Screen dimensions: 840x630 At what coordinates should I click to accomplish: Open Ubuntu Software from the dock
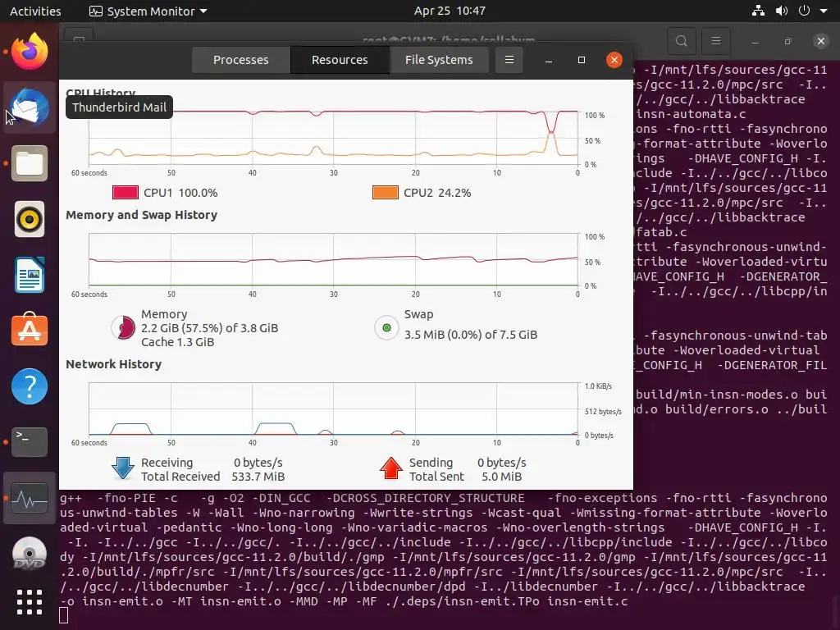click(x=30, y=330)
